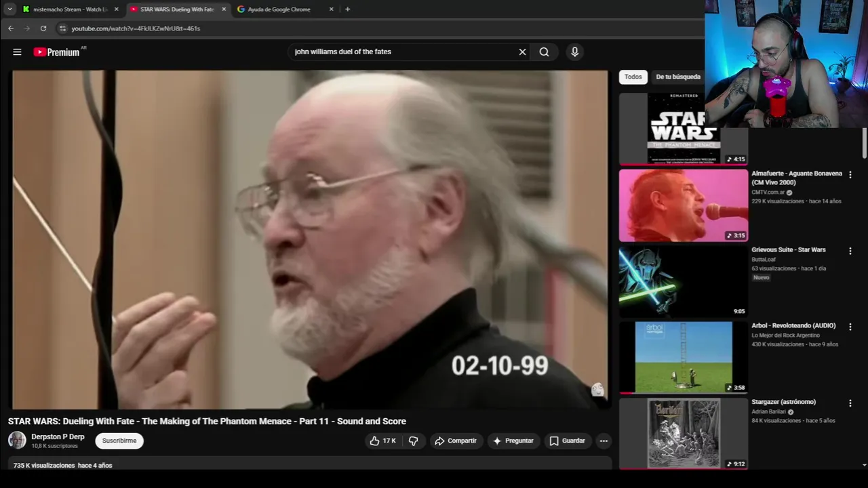Play the Almafuerte singer thumbnail
The image size is (868, 488).
point(684,205)
